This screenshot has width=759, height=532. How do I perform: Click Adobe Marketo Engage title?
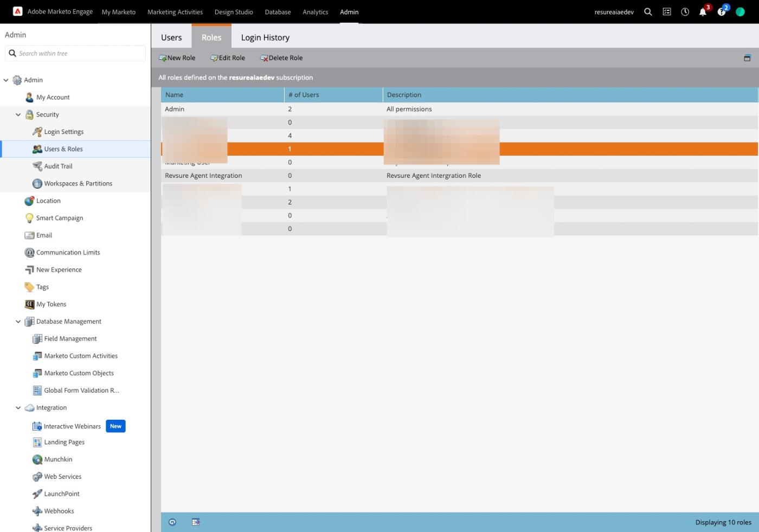[60, 11]
